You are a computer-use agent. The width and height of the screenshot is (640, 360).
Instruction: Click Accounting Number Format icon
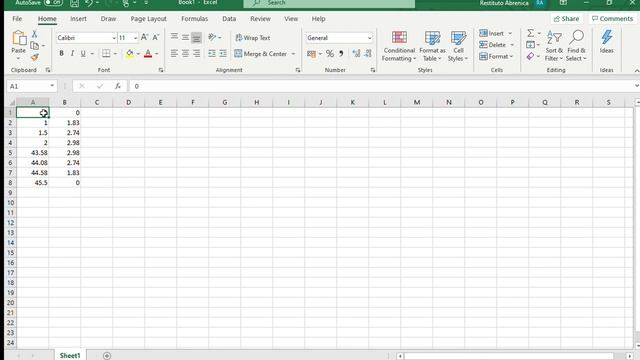coord(311,53)
